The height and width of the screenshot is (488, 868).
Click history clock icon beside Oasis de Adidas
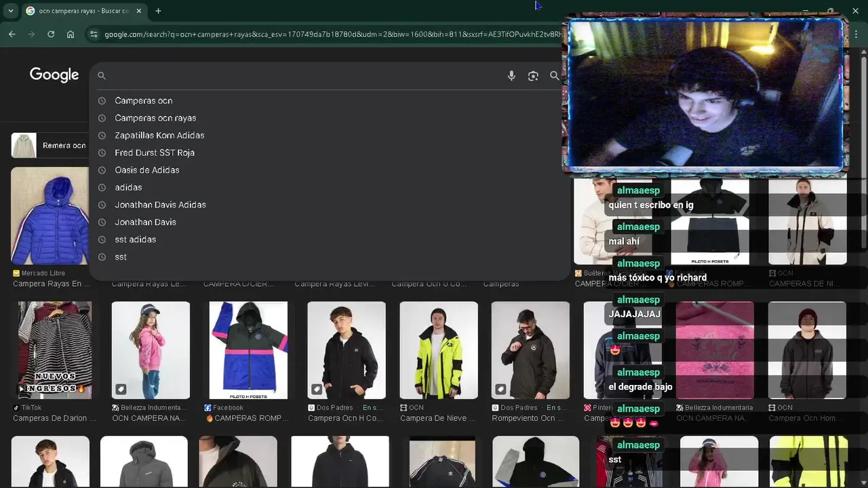point(102,170)
